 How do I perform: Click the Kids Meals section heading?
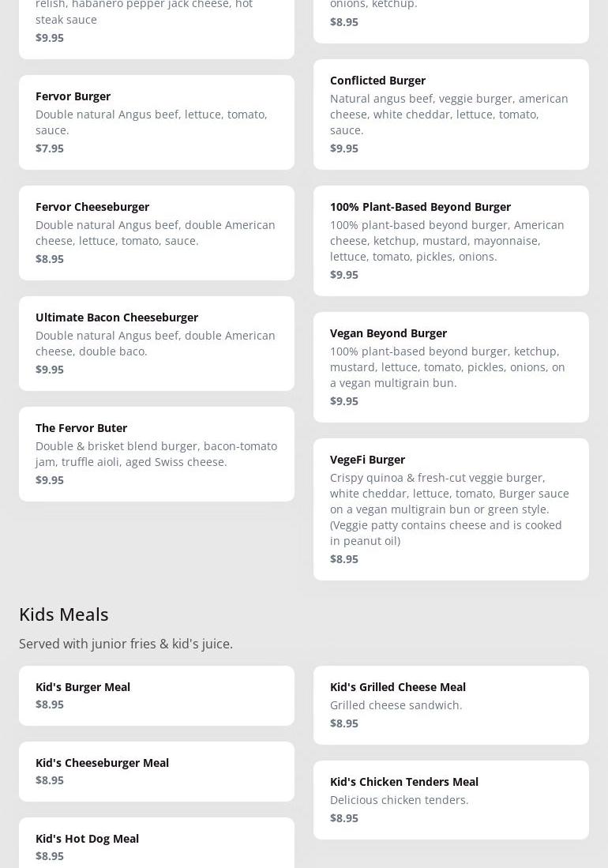(64, 614)
